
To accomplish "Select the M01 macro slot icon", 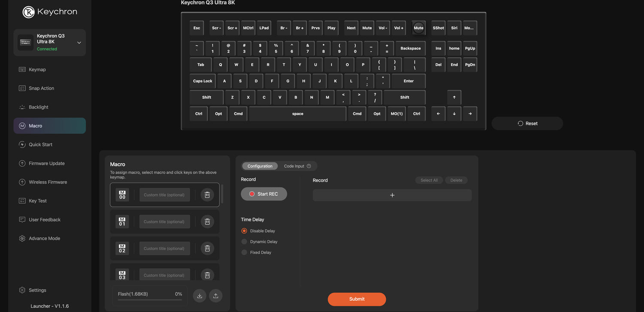I will click(122, 221).
